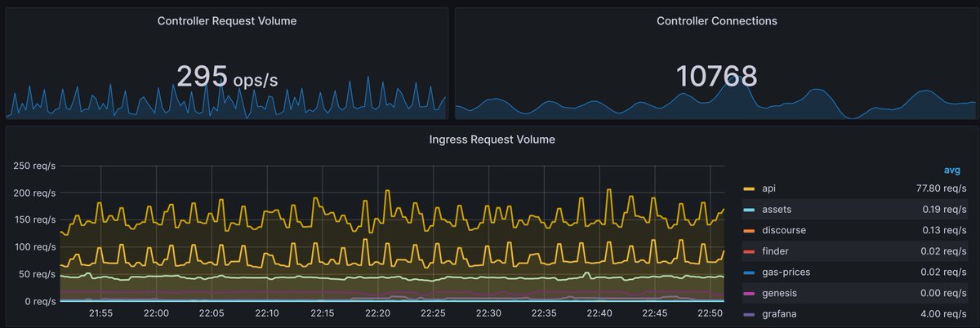Change the api yellow color swatch
Image resolution: width=980 pixels, height=328 pixels.
(x=749, y=189)
